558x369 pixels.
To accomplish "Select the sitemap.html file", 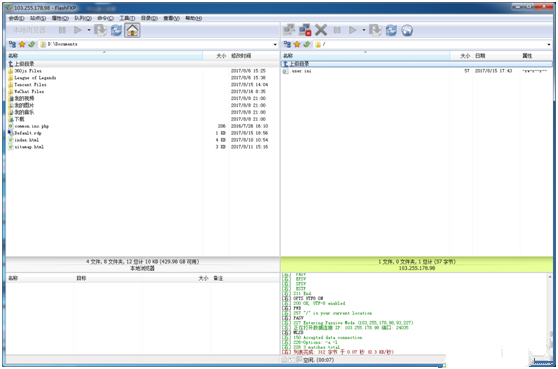I will point(143,147).
